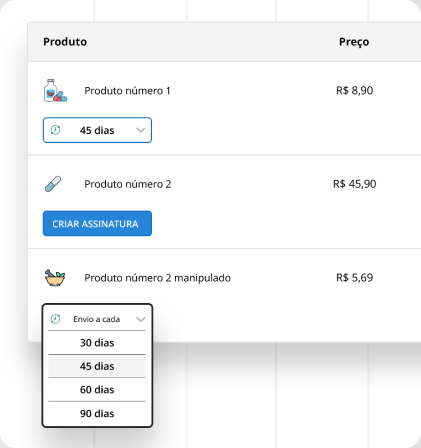This screenshot has width=421, height=448.
Task: Choose the highlighted 45 dias option
Action: coord(97,366)
